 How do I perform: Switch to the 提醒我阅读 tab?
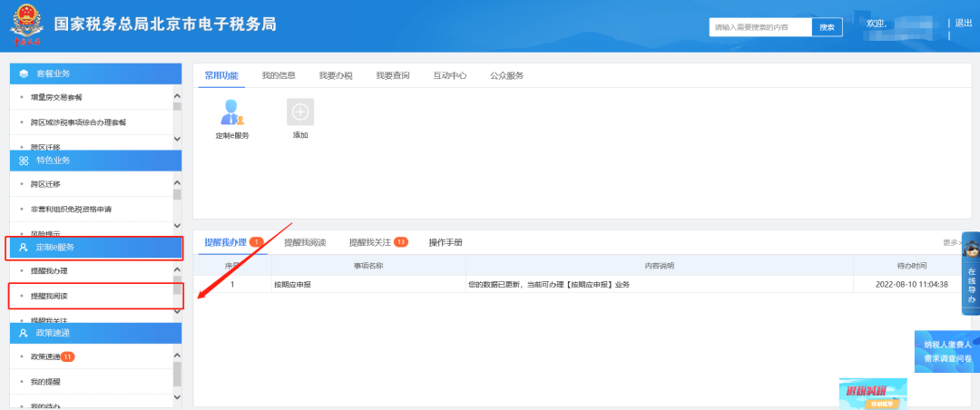click(x=305, y=242)
